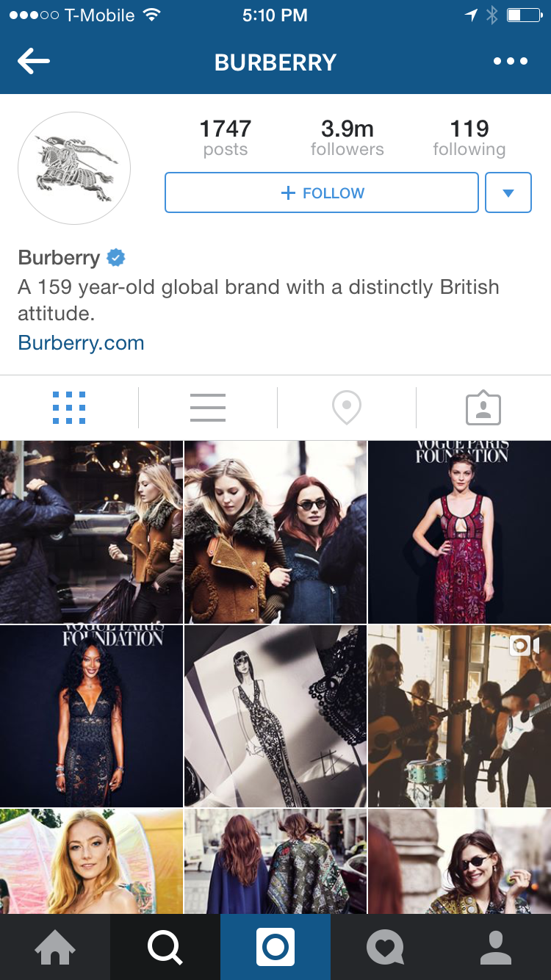Open your profile person icon

pos(496,947)
